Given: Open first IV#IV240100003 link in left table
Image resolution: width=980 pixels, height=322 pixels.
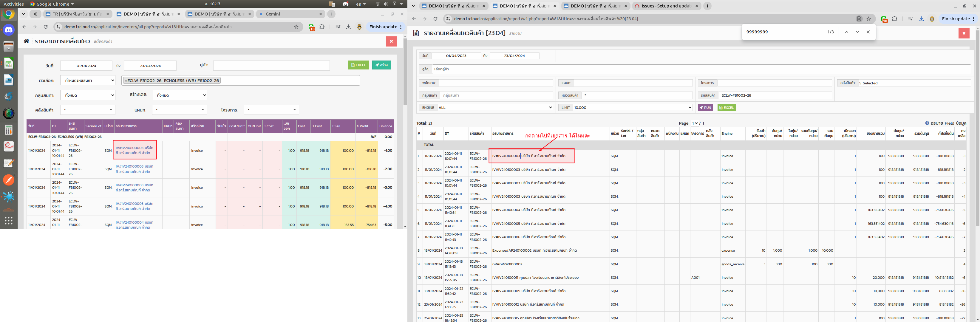Looking at the screenshot, I should [135, 150].
